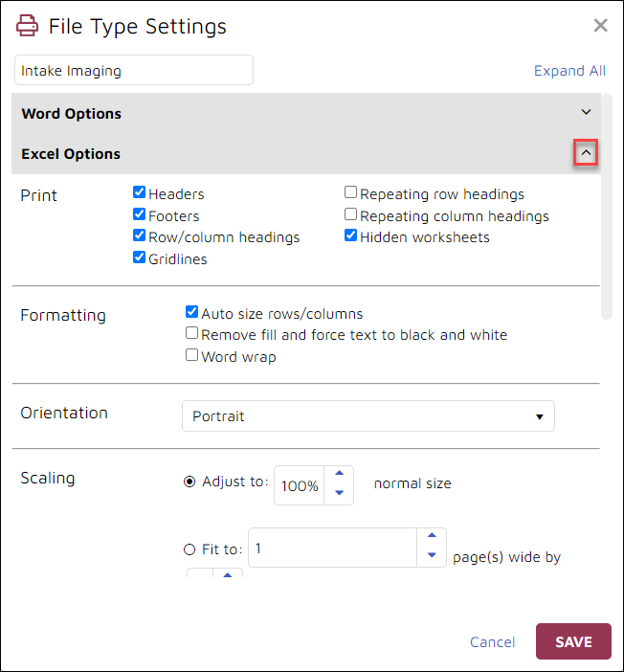
Task: Decrease Fit to pages wide value
Action: click(432, 555)
